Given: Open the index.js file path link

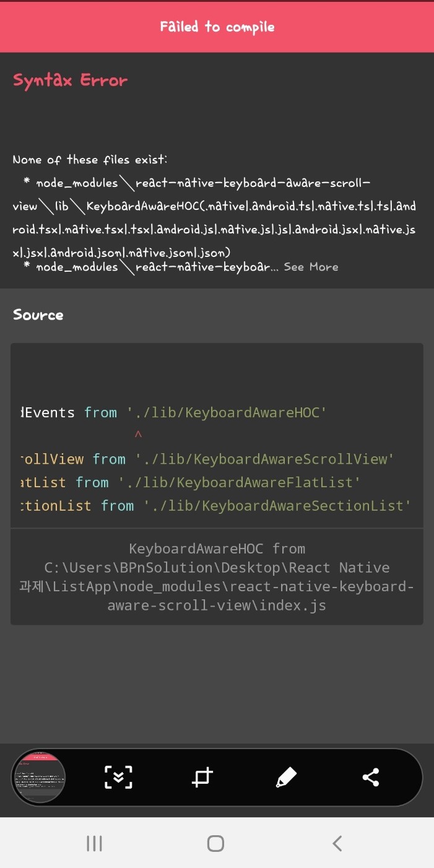Looking at the screenshot, I should (217, 577).
